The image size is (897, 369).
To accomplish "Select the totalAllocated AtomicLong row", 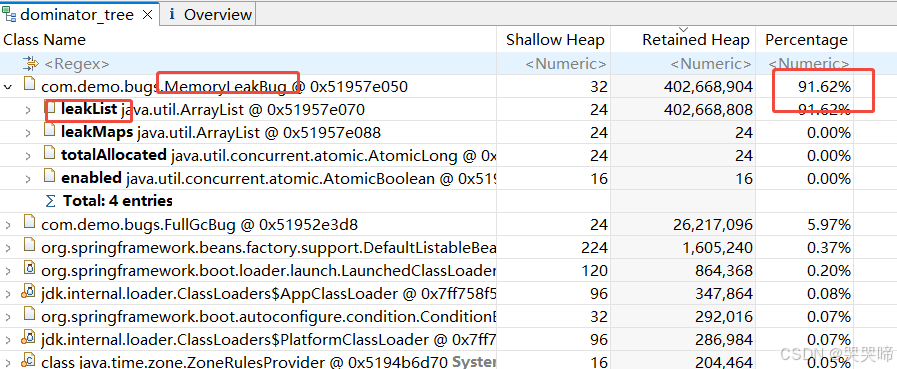I will 279,155.
